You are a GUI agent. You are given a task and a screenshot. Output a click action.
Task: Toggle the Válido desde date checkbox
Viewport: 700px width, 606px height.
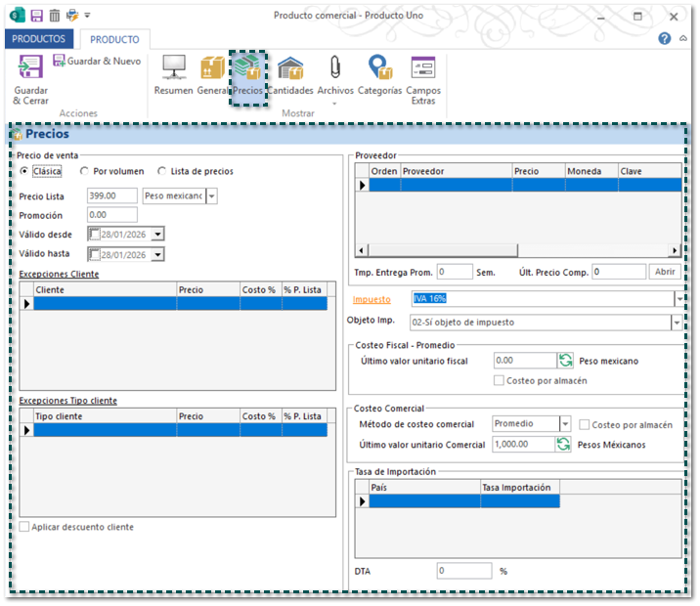coord(95,234)
